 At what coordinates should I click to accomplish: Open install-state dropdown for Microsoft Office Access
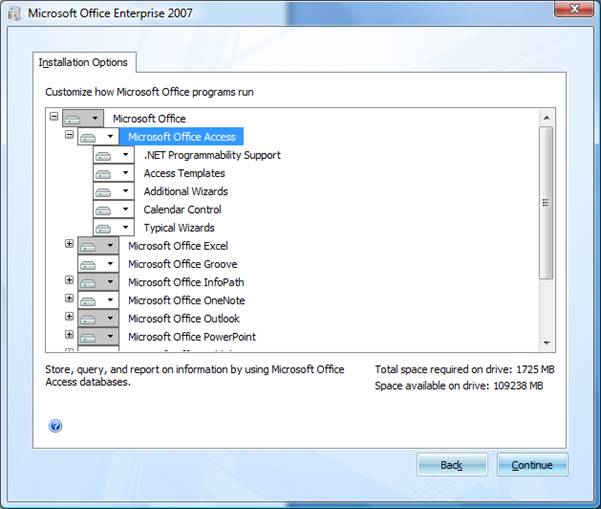98,136
